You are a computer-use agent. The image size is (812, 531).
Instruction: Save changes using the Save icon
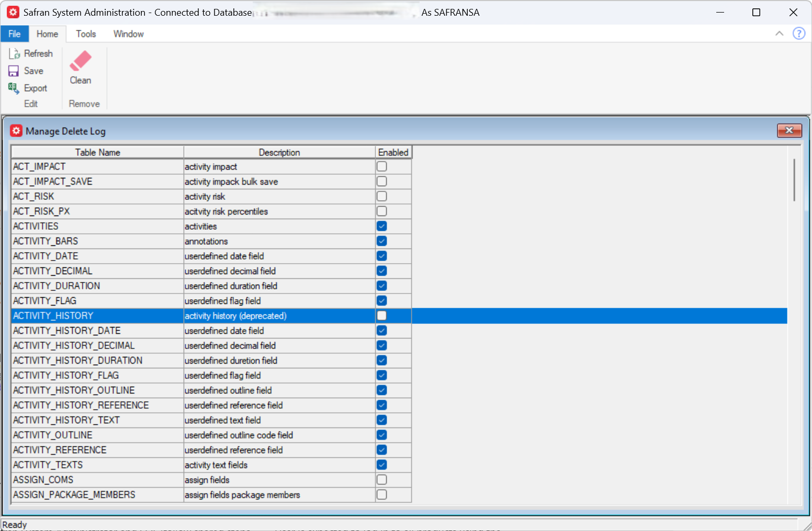[14, 70]
